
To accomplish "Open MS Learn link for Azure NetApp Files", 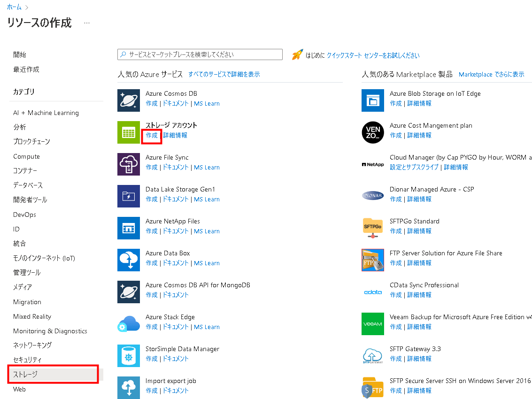I will pyautogui.click(x=207, y=231).
